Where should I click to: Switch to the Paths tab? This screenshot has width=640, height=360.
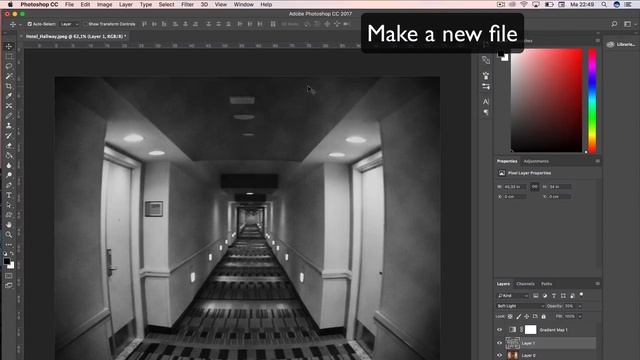(x=547, y=284)
